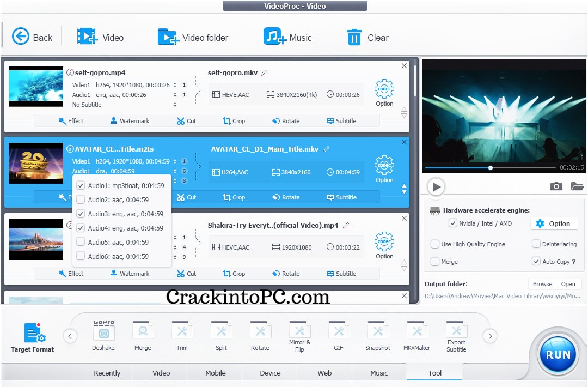Image resolution: width=588 pixels, height=387 pixels.
Task: Add a file with the Video button
Action: coord(100,37)
